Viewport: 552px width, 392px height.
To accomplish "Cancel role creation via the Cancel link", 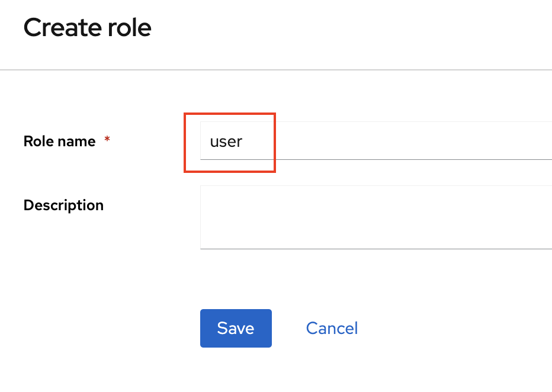I will 332,328.
